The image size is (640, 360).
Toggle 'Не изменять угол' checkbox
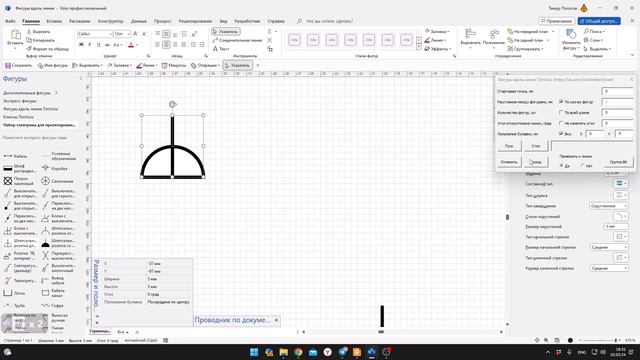coord(561,123)
